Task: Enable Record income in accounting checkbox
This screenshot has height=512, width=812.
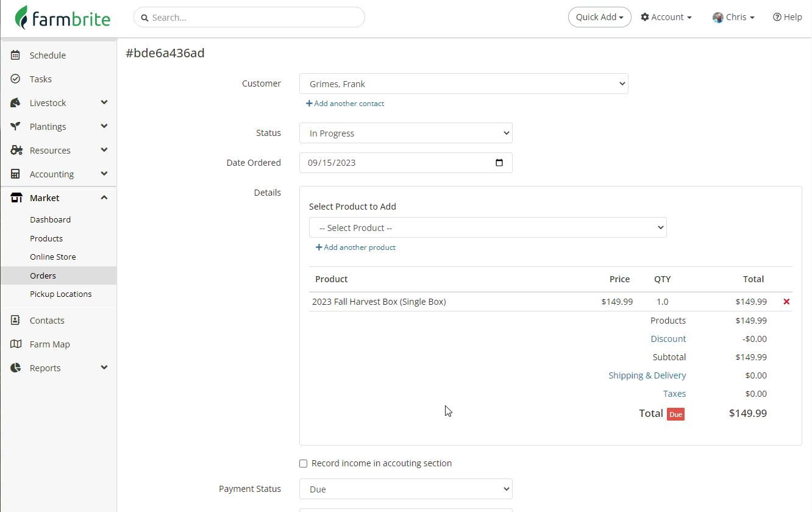Action: click(304, 464)
